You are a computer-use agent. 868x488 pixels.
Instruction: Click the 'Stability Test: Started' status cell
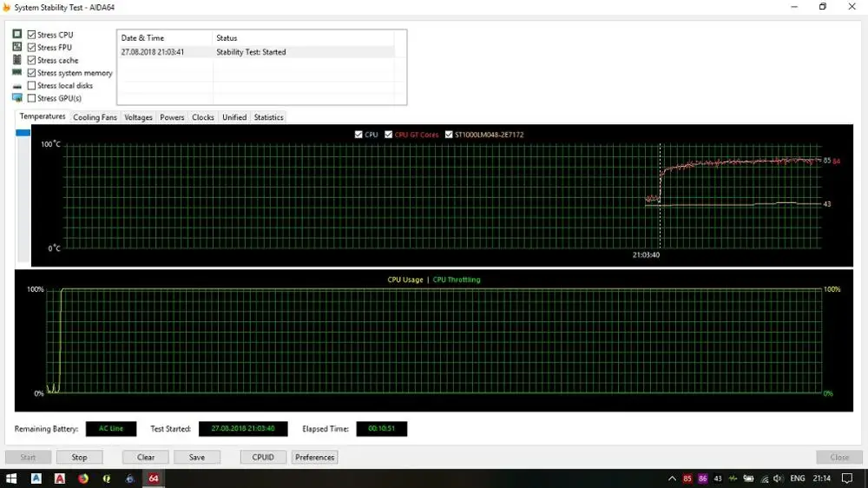coord(251,51)
